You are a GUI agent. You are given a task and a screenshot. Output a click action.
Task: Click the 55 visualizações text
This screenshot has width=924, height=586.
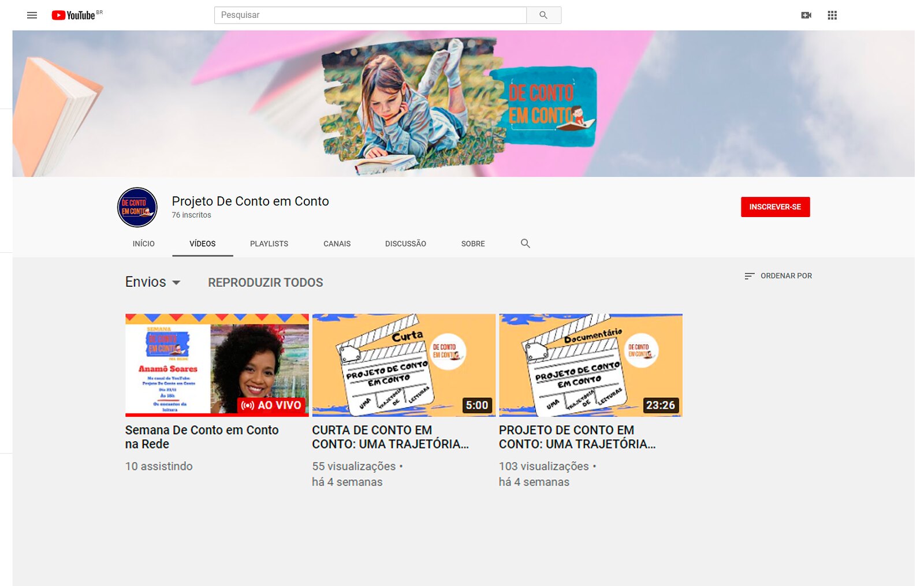click(354, 466)
